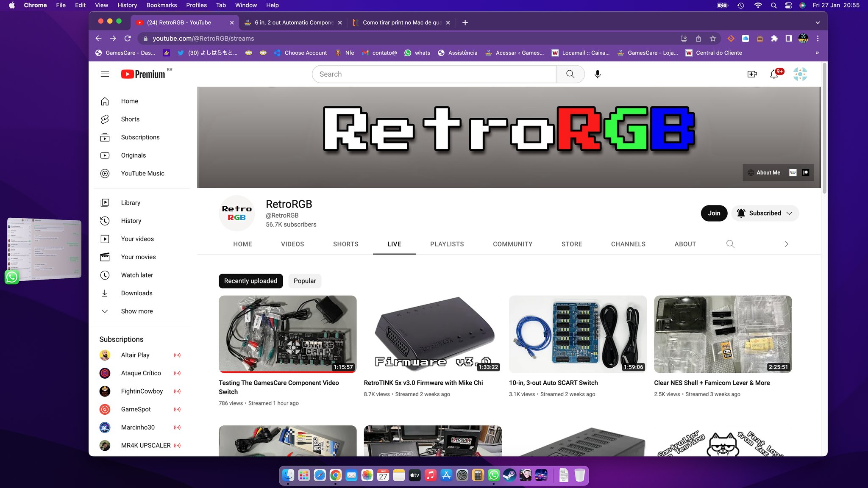The height and width of the screenshot is (488, 868).
Task: Select the Popular filter chip
Action: click(305, 281)
